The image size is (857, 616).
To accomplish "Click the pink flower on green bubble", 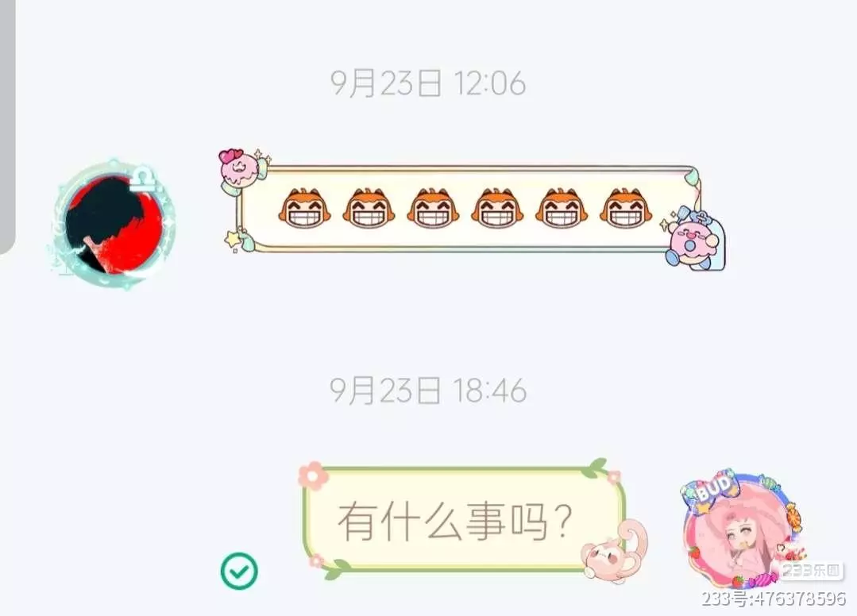I will point(314,476).
